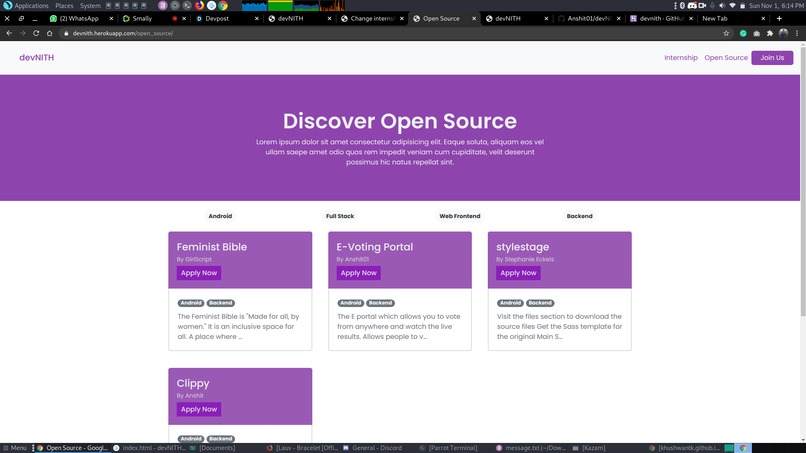
Task: Go to the Internship page
Action: [x=681, y=58]
